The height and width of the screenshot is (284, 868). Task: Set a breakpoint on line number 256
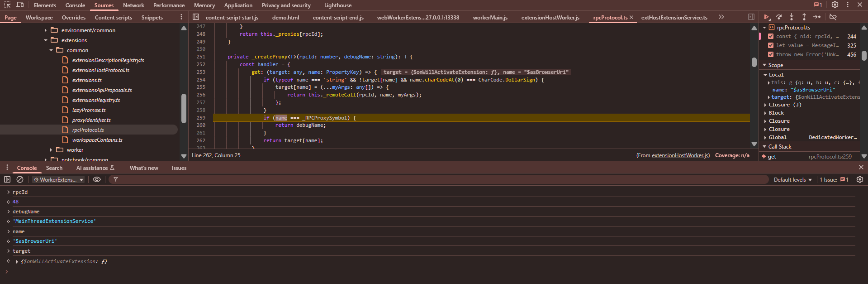click(x=201, y=95)
